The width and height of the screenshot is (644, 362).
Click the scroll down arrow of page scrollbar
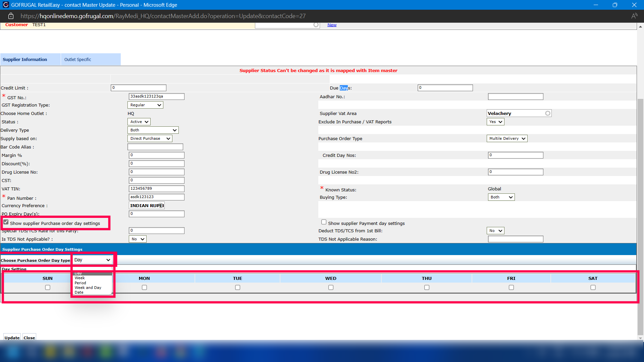pyautogui.click(x=640, y=338)
